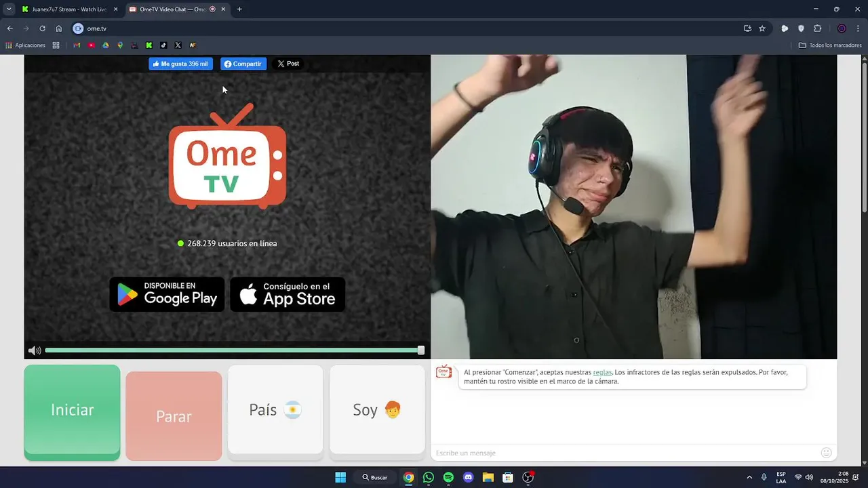Open the tab search dropdown arrow

[9, 9]
